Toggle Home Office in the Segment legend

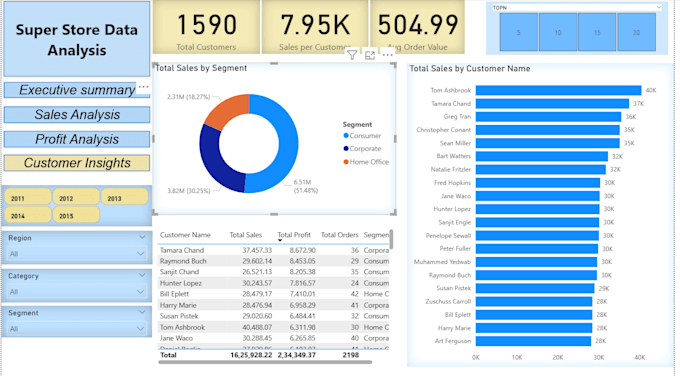(x=366, y=162)
